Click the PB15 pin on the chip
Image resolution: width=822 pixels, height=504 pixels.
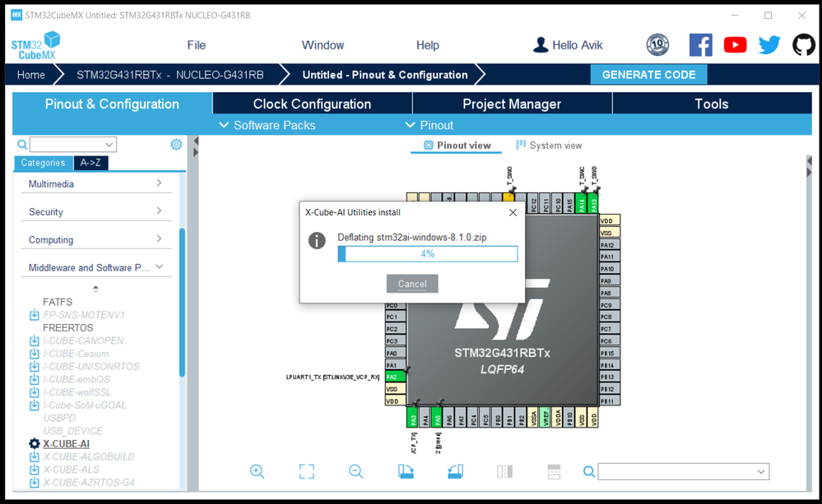click(x=610, y=353)
